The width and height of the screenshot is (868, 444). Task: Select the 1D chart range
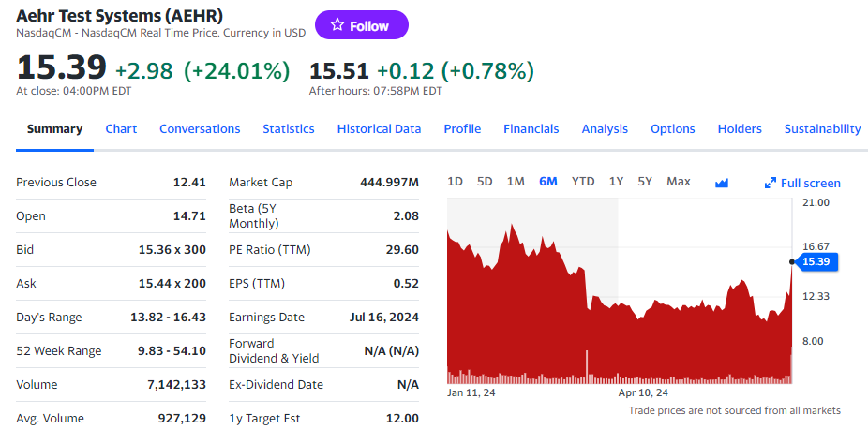coord(455,182)
